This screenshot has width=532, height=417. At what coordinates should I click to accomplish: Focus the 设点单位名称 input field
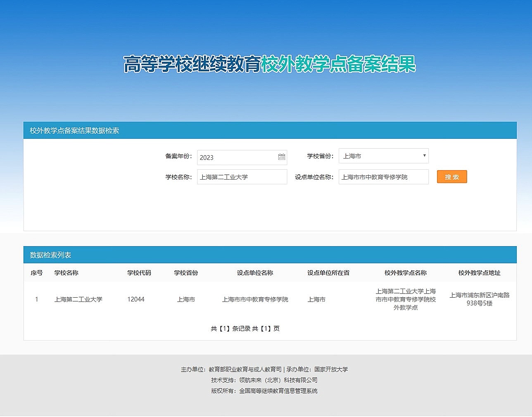pos(384,177)
